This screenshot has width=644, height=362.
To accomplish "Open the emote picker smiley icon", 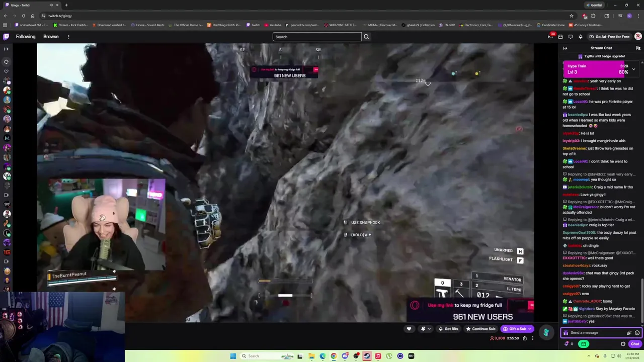I will point(637,333).
